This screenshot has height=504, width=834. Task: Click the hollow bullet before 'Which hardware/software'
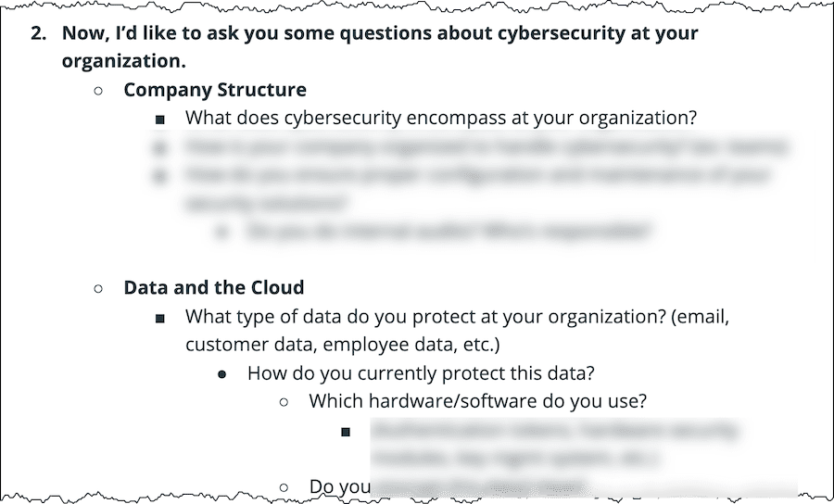point(284,402)
